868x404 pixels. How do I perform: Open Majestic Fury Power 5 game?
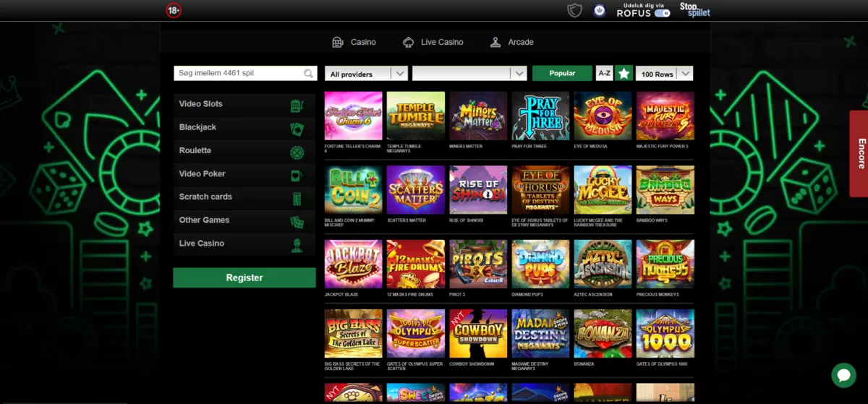point(665,116)
